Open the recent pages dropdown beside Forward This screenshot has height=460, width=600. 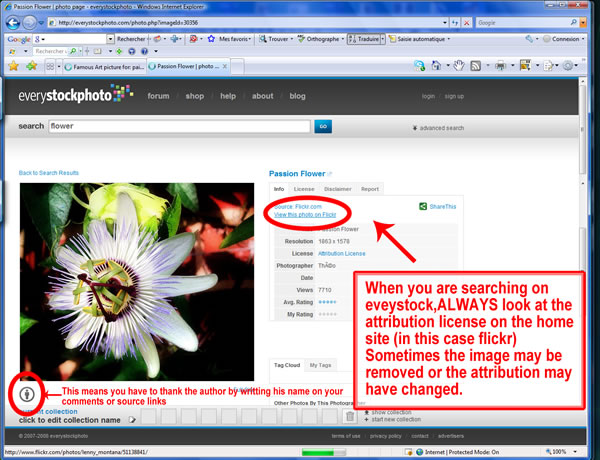coord(41,23)
